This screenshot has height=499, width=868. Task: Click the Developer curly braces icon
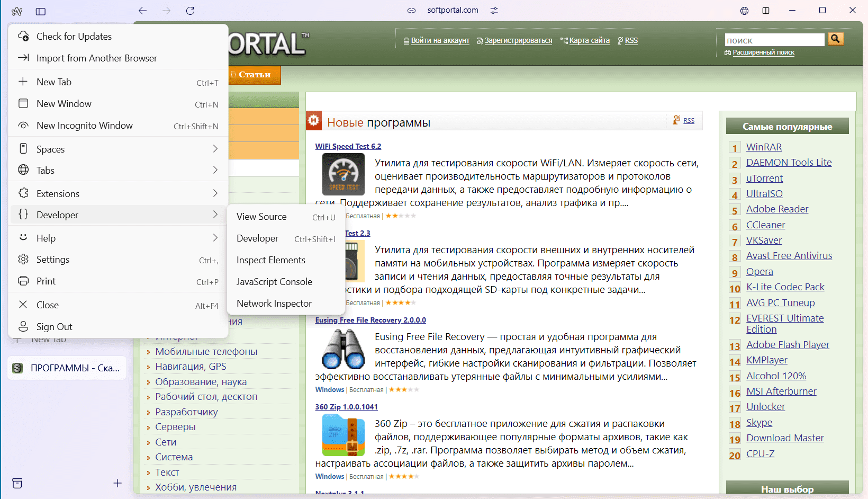pyautogui.click(x=23, y=215)
